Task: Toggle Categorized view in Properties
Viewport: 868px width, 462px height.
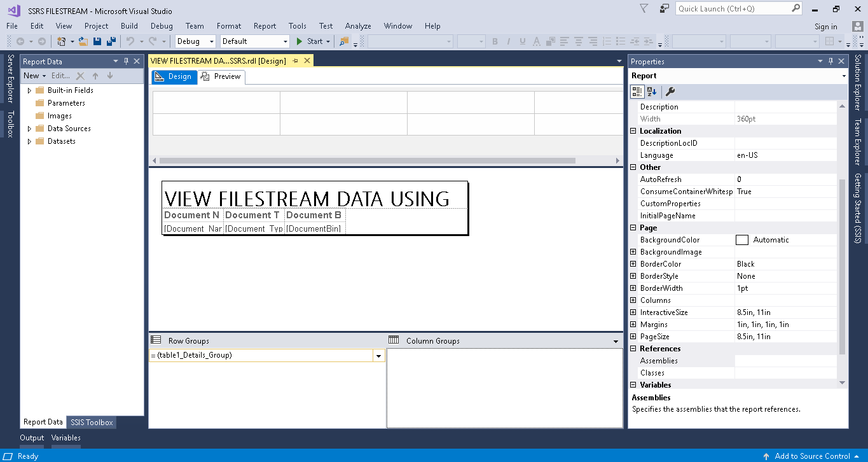Action: click(637, 92)
